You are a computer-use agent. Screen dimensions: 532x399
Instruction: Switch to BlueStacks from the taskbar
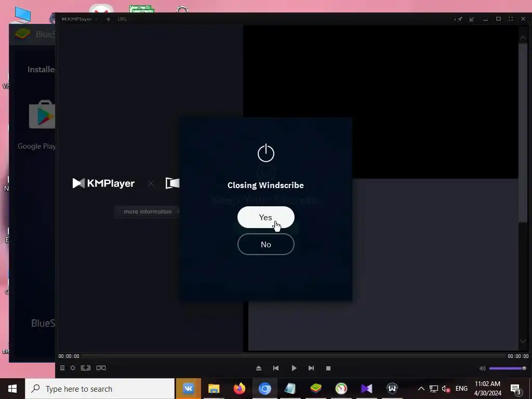(x=315, y=389)
